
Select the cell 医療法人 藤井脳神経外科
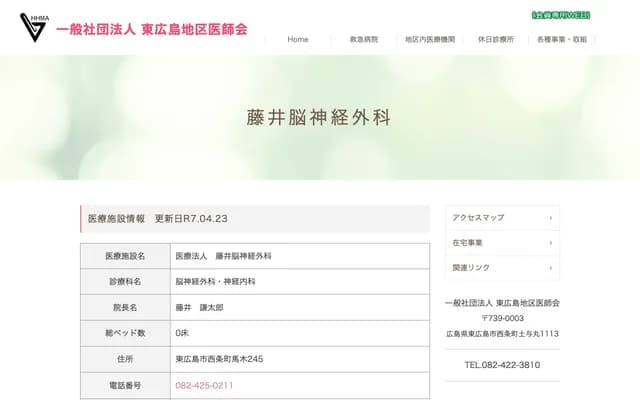pos(300,256)
